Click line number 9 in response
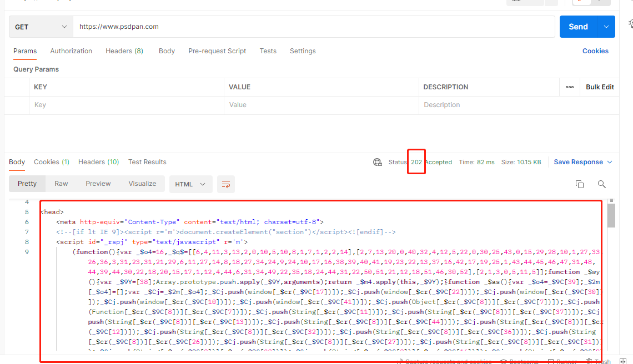Viewport: 633px width, 364px height. 27,252
